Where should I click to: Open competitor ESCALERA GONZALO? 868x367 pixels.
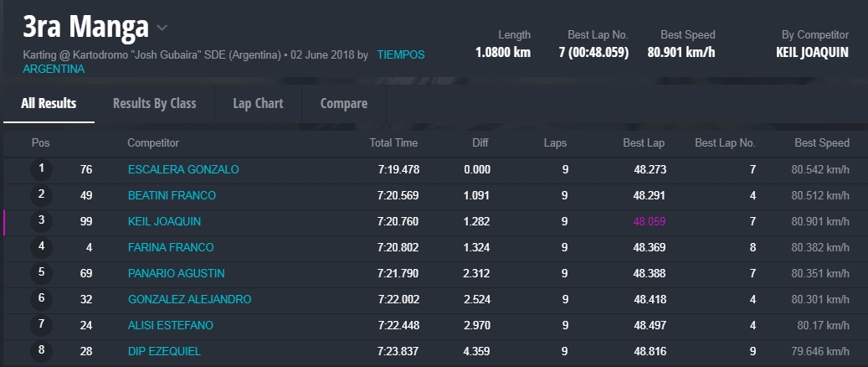pos(183,170)
